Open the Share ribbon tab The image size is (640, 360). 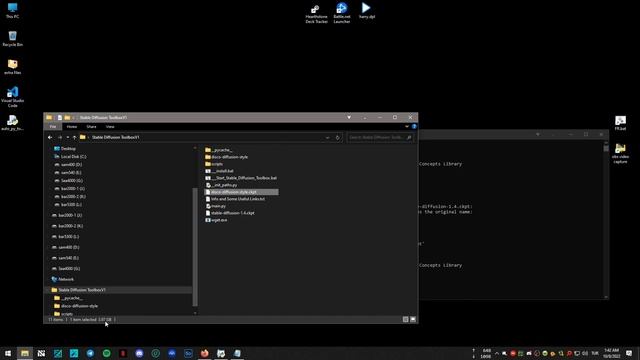[91, 127]
